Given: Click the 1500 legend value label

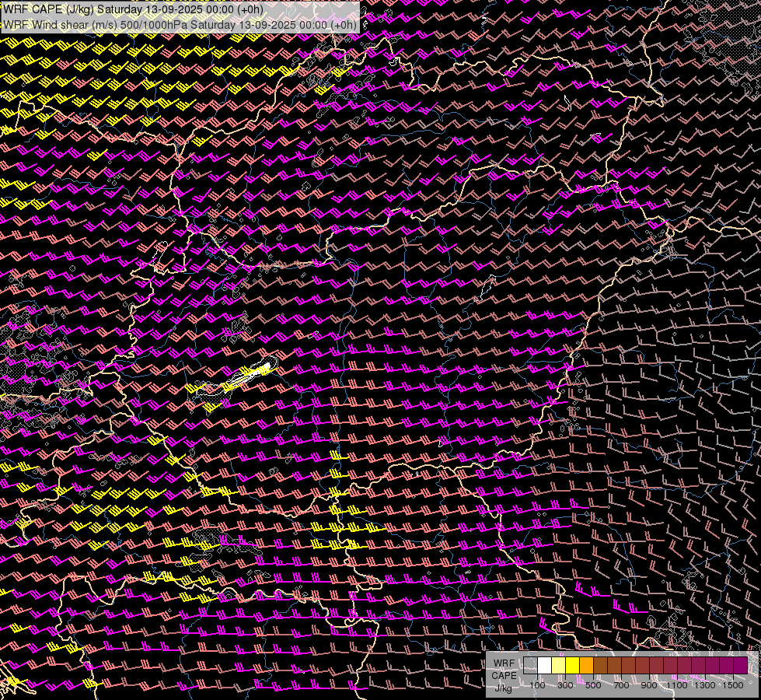Looking at the screenshot, I should coord(733,685).
